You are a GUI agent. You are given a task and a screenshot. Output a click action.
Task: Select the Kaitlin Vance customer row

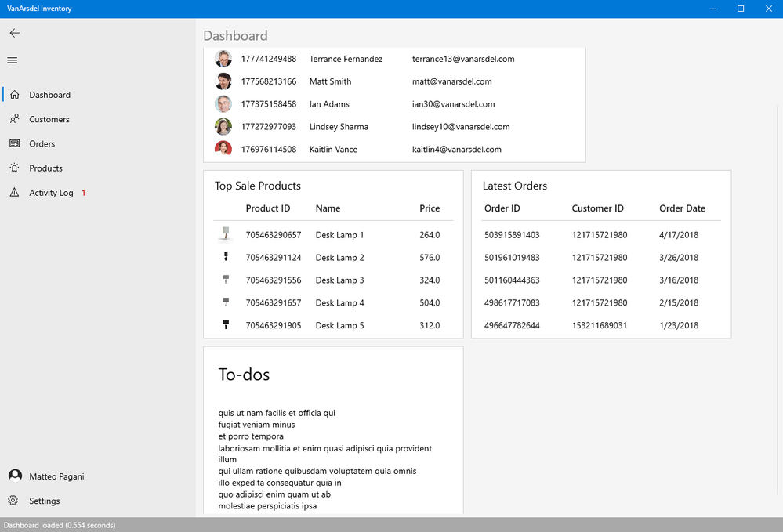pyautogui.click(x=394, y=149)
